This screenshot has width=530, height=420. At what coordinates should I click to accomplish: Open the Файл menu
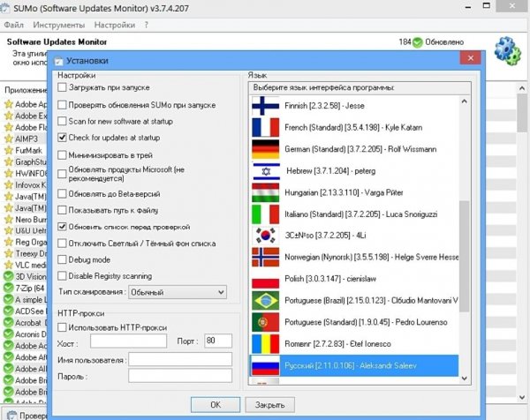pos(14,25)
